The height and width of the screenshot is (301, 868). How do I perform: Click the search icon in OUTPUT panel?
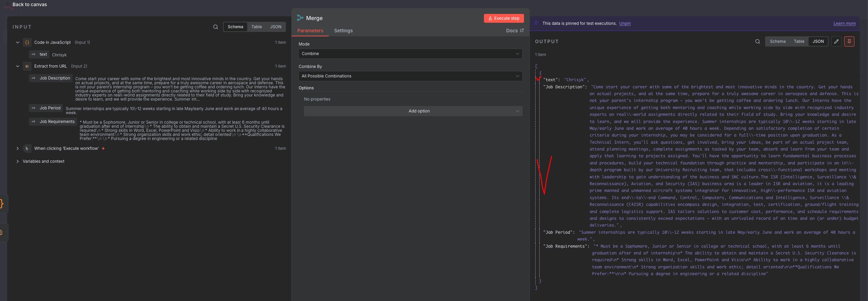[x=757, y=41]
